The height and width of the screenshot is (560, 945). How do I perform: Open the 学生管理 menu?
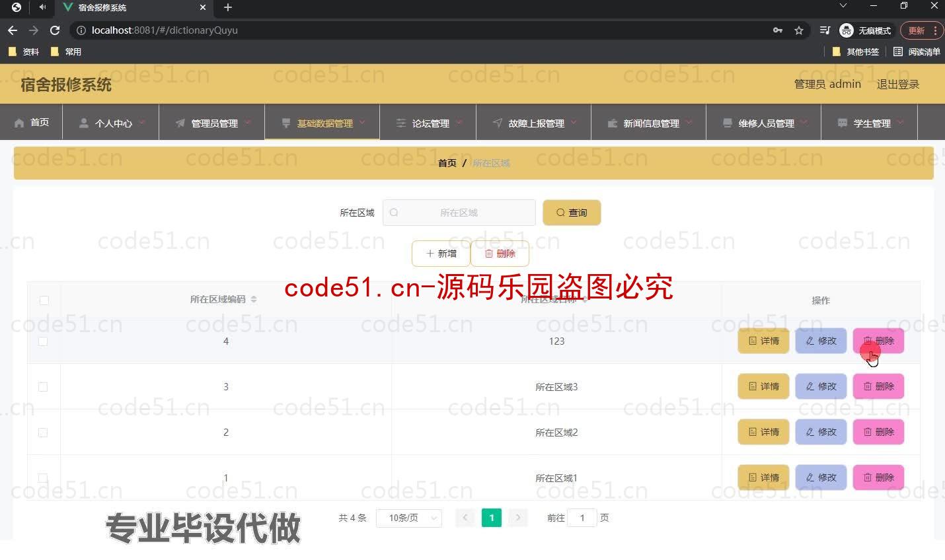(x=869, y=122)
